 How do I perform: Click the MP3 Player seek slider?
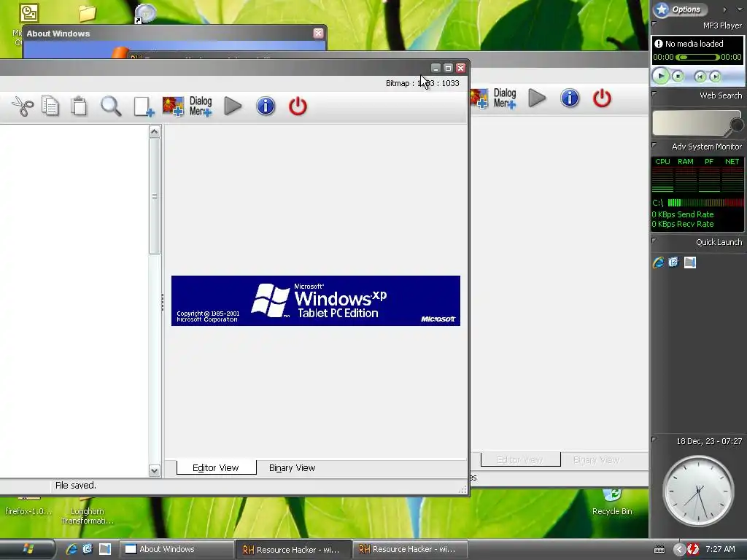(x=697, y=57)
